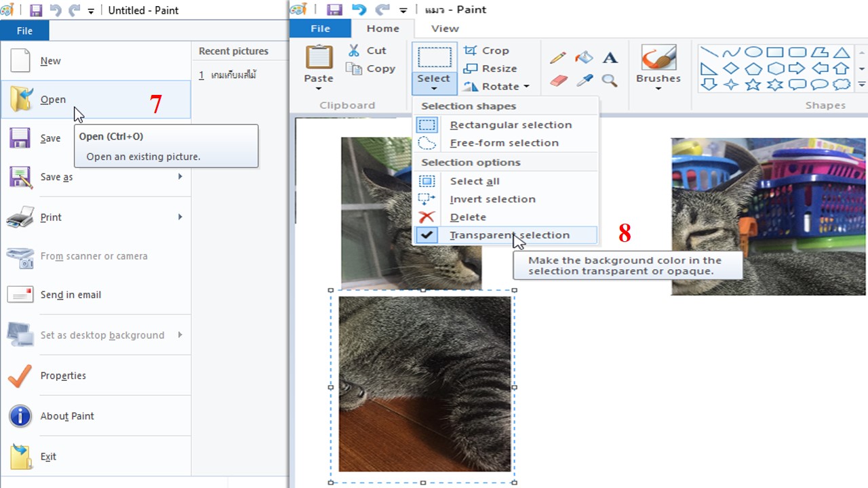This screenshot has width=868, height=488.
Task: Expand the Save as submenu arrow
Action: point(180,176)
